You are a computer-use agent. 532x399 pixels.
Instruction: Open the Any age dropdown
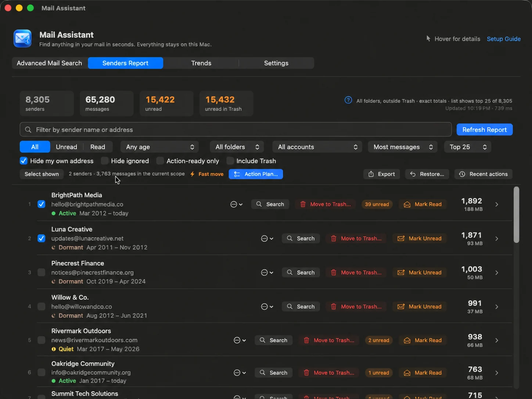(x=160, y=147)
